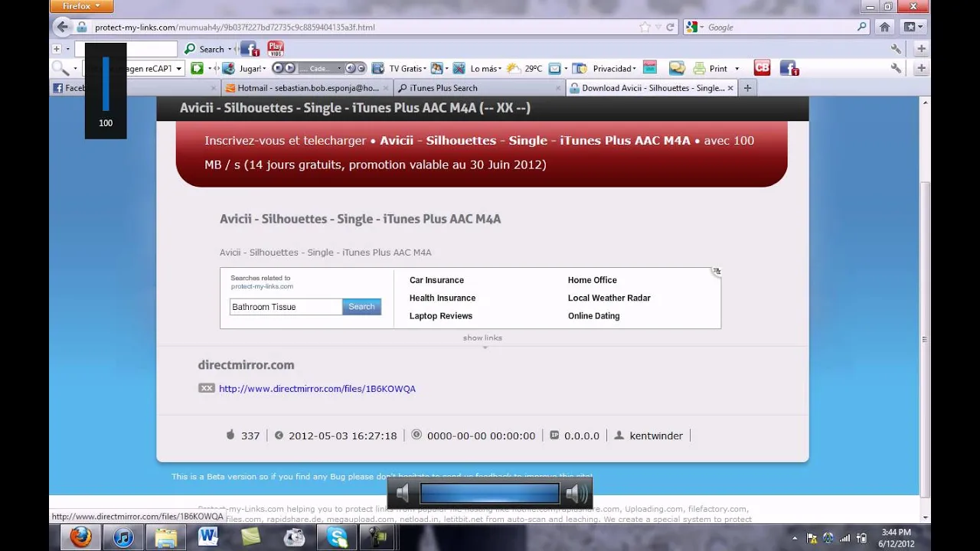
Task: Click the vertical volume level bar at 100
Action: [x=106, y=84]
